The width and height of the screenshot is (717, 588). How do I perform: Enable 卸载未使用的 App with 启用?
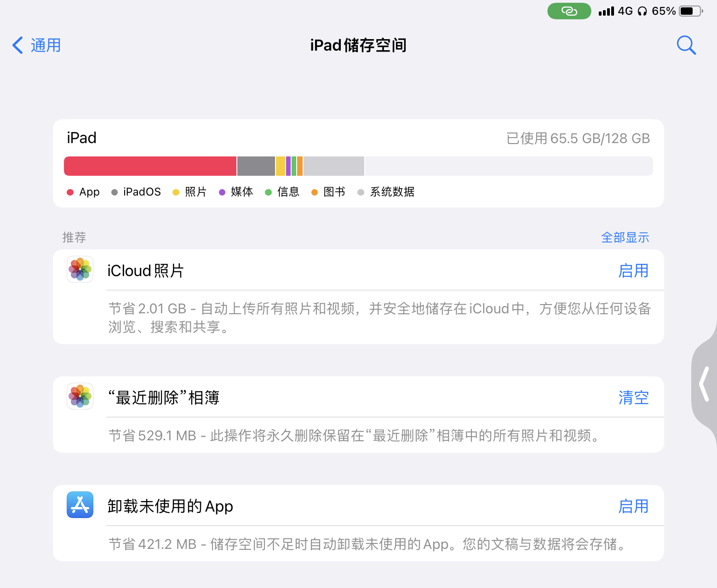click(x=633, y=506)
